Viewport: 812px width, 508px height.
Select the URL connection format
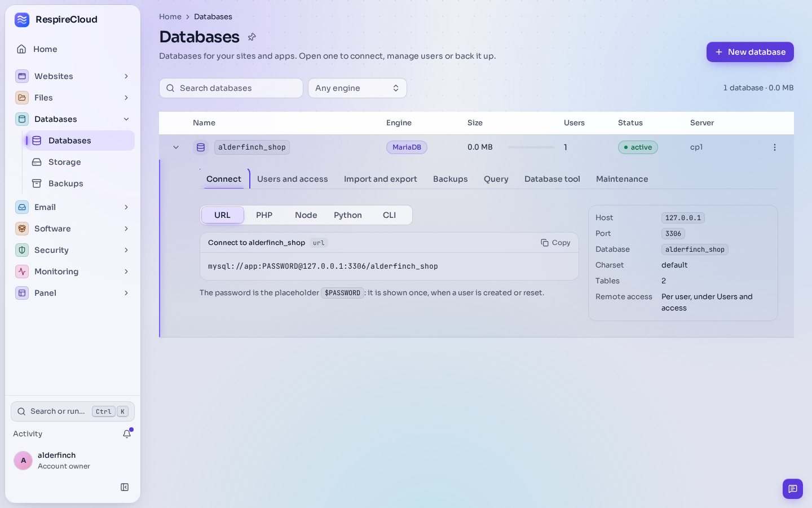point(223,215)
